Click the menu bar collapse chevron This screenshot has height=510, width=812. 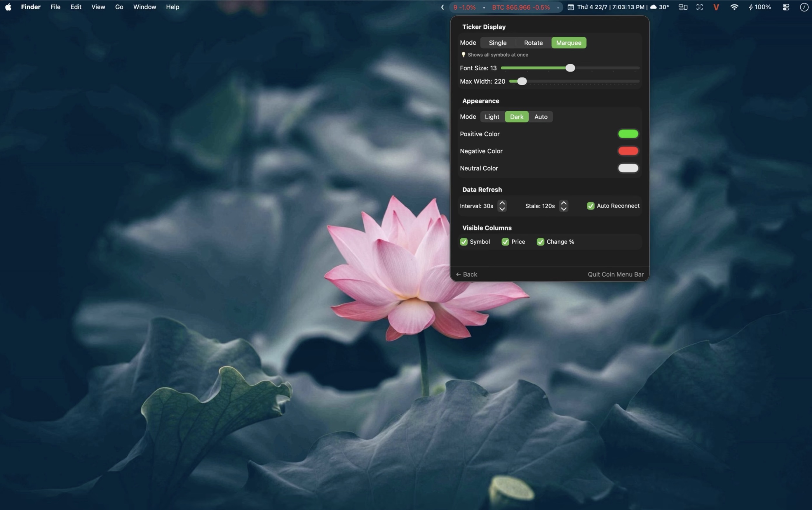click(x=442, y=7)
